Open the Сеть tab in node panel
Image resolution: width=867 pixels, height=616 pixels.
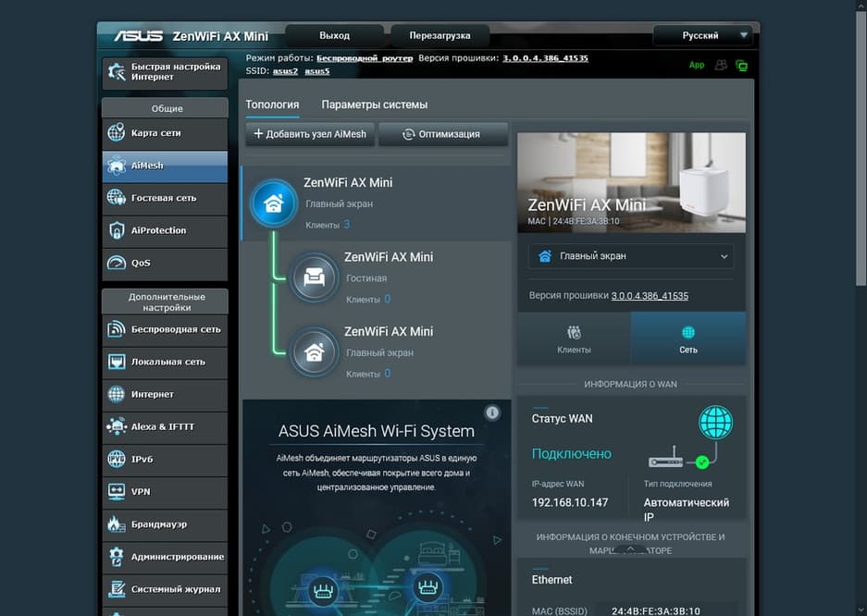[x=688, y=339]
